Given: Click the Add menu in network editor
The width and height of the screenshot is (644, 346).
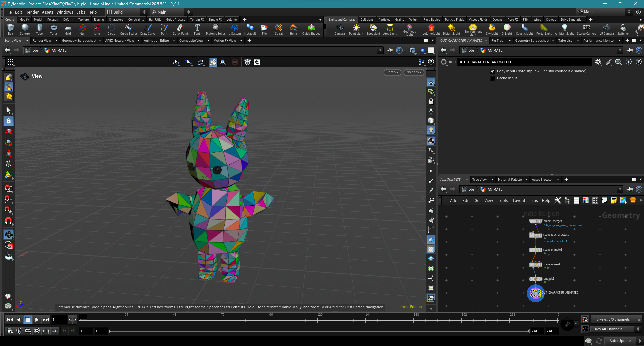Looking at the screenshot, I should (453, 201).
